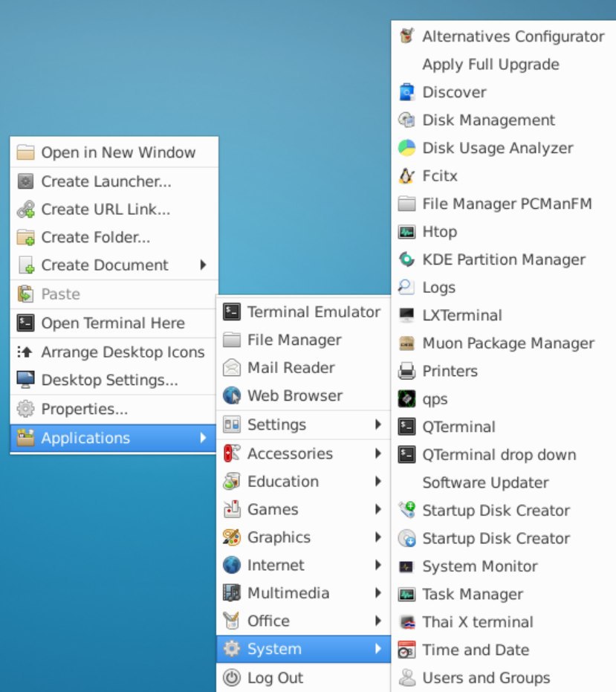The height and width of the screenshot is (692, 616).
Task: Click the Htop monitor icon
Action: (x=406, y=232)
